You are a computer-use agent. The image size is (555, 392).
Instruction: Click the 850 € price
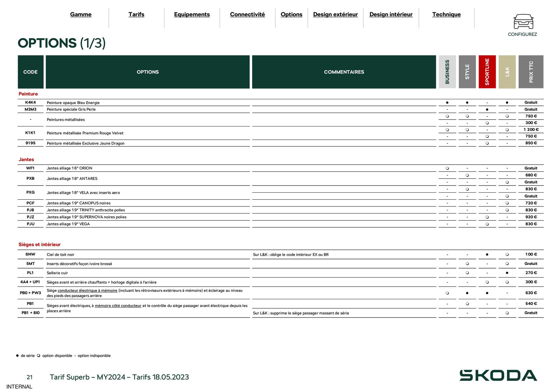pos(531,143)
